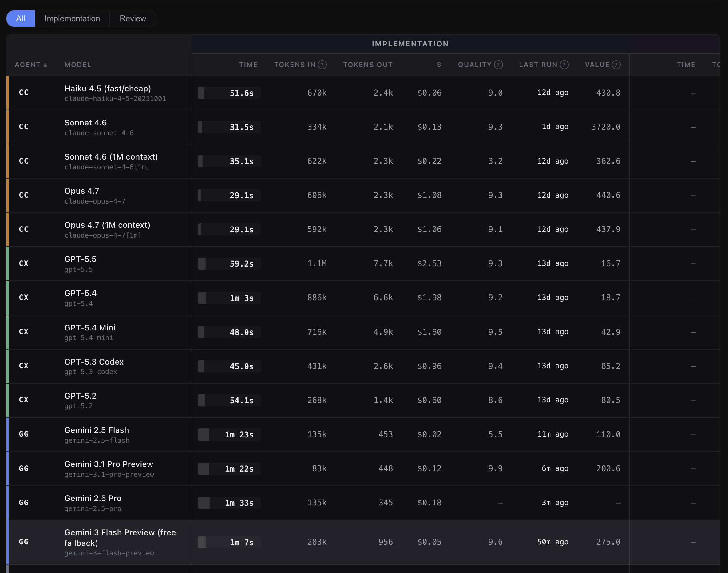Screen dimensions: 728x573
Task: Switch to the Review tab
Action: (x=133, y=18)
